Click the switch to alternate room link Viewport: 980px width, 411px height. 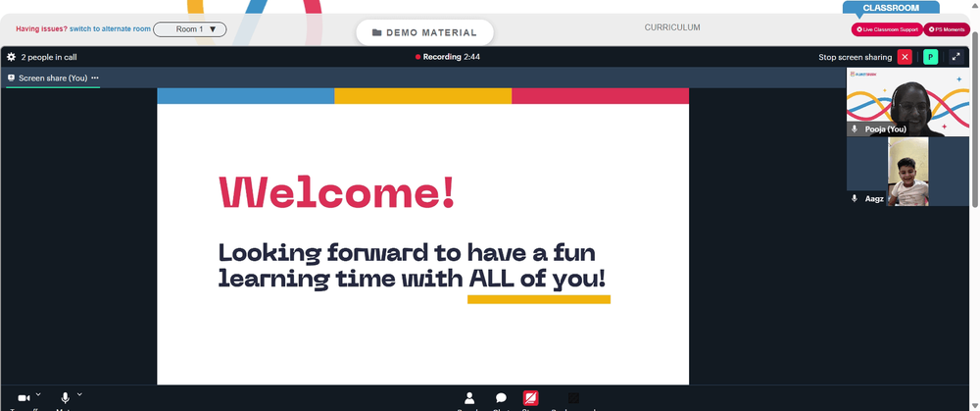pos(110,28)
